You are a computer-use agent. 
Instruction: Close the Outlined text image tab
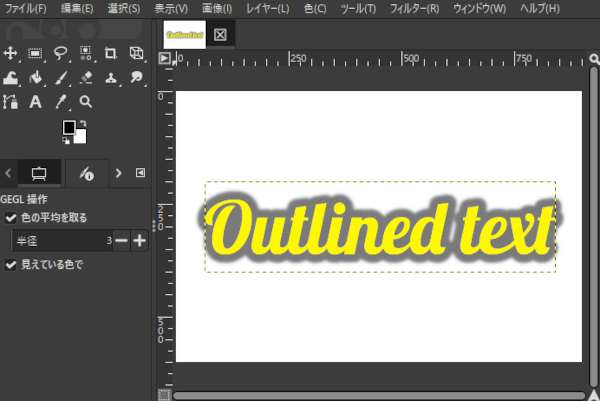(220, 34)
